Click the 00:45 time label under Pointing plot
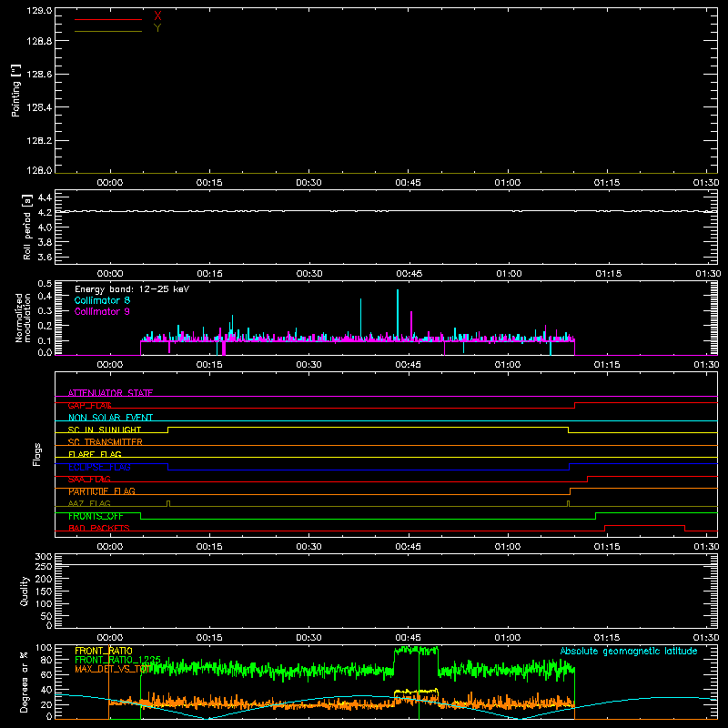Image resolution: width=728 pixels, height=728 pixels. pyautogui.click(x=408, y=183)
